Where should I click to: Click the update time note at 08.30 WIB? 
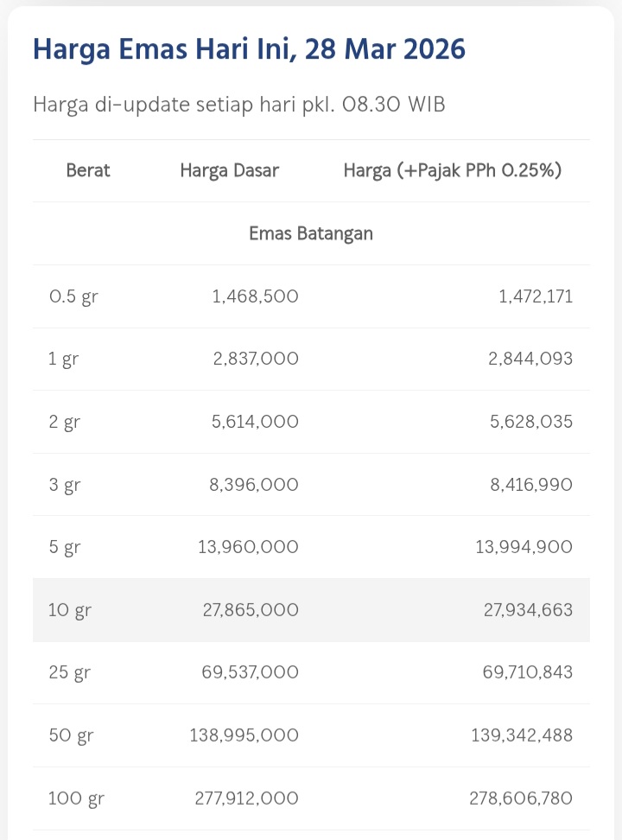(x=239, y=105)
